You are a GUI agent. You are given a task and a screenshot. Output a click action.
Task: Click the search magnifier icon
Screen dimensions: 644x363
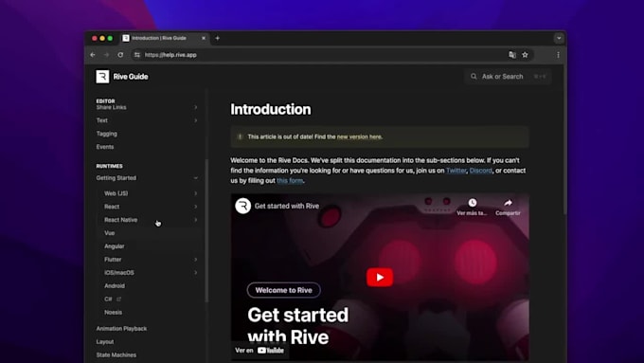coord(474,77)
